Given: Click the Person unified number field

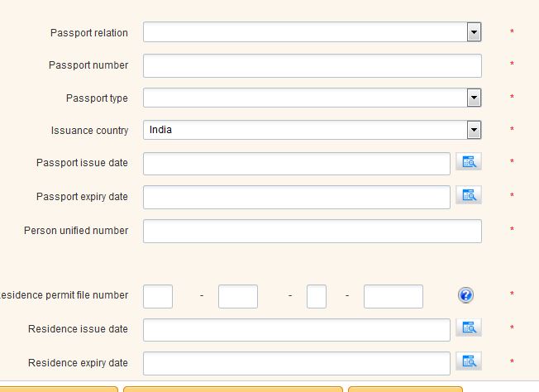Looking at the screenshot, I should coord(312,231).
